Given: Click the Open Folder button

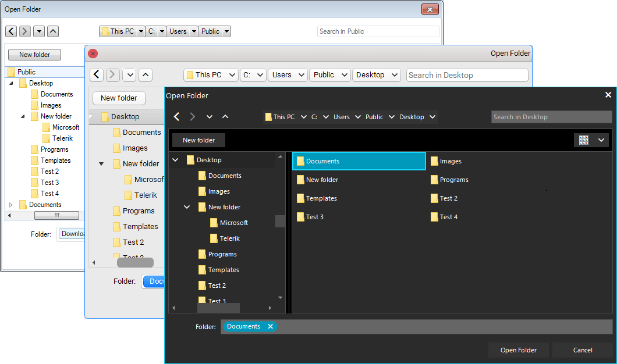Looking at the screenshot, I should (518, 350).
